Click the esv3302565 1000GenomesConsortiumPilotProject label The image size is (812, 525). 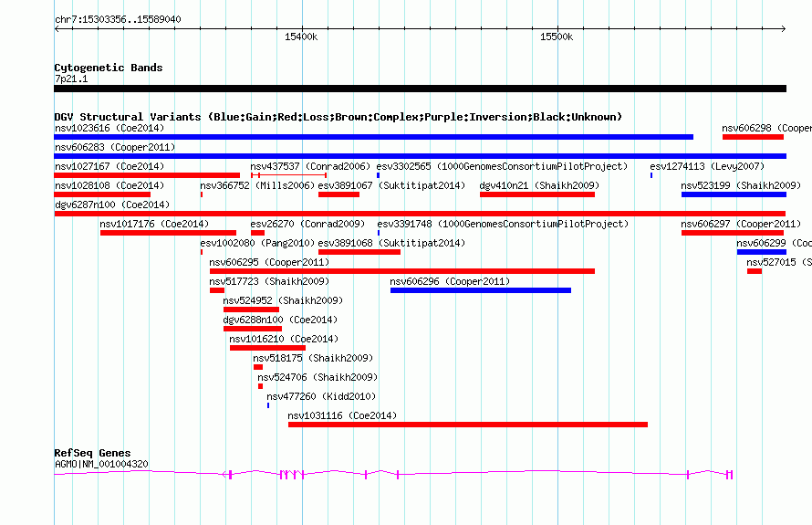point(502,166)
